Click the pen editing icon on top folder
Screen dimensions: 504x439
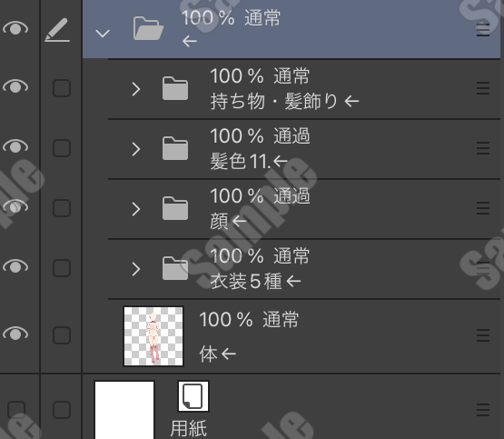(x=57, y=30)
